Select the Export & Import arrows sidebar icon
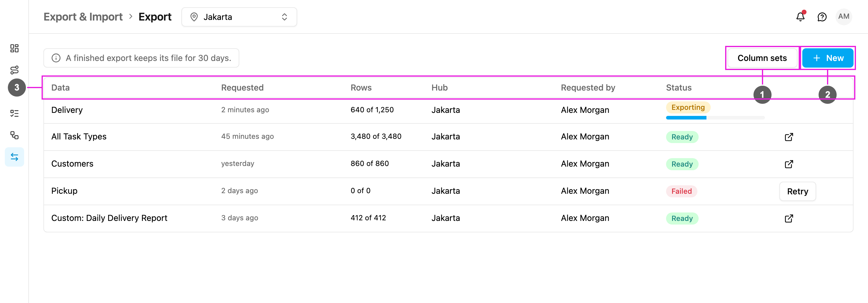This screenshot has height=303, width=868. pyautogui.click(x=14, y=157)
